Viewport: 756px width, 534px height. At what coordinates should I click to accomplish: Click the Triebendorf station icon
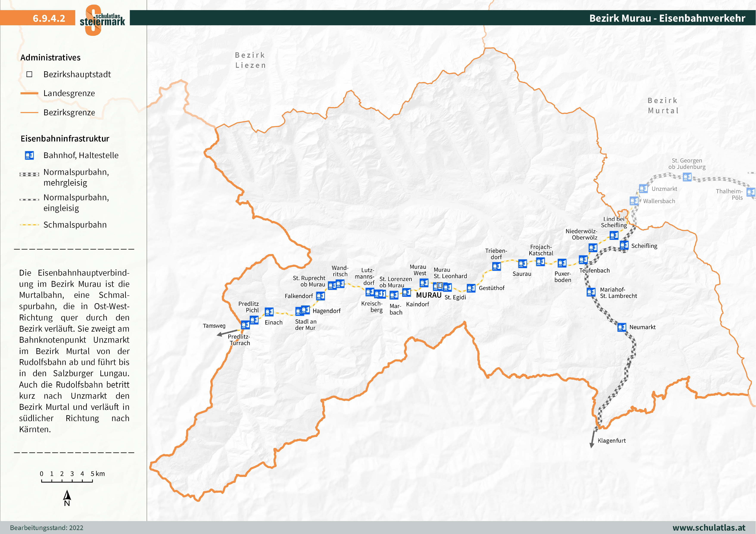pos(496,266)
